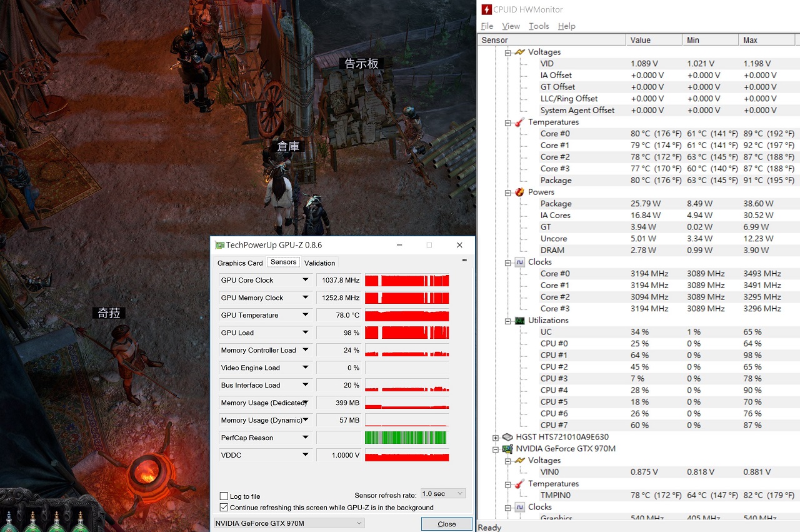Viewport: 800px width, 532px height.
Task: Open the GPU Load sensor dropdown arrow
Action: [306, 333]
